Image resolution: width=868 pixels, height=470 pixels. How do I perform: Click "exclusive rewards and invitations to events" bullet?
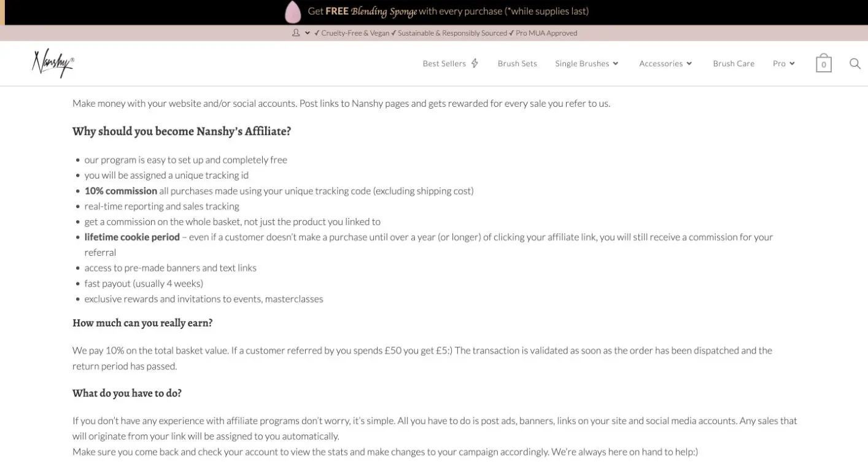[204, 299]
